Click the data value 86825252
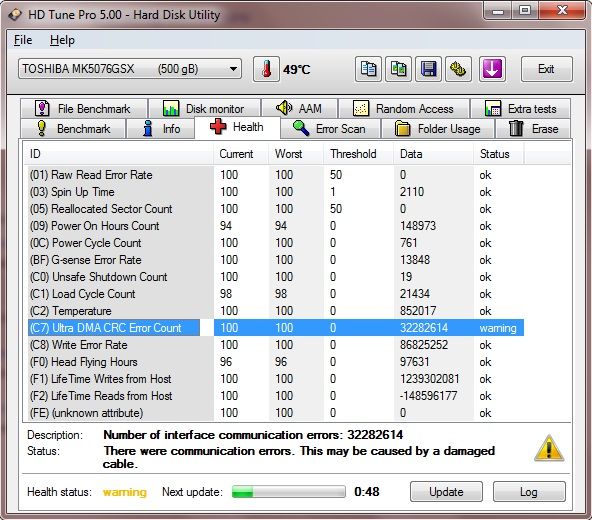 424,345
